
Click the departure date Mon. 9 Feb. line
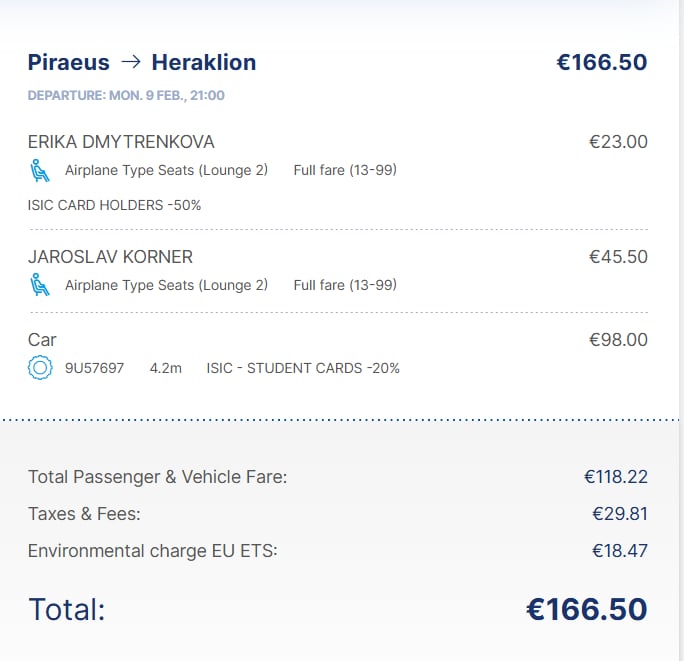(126, 95)
